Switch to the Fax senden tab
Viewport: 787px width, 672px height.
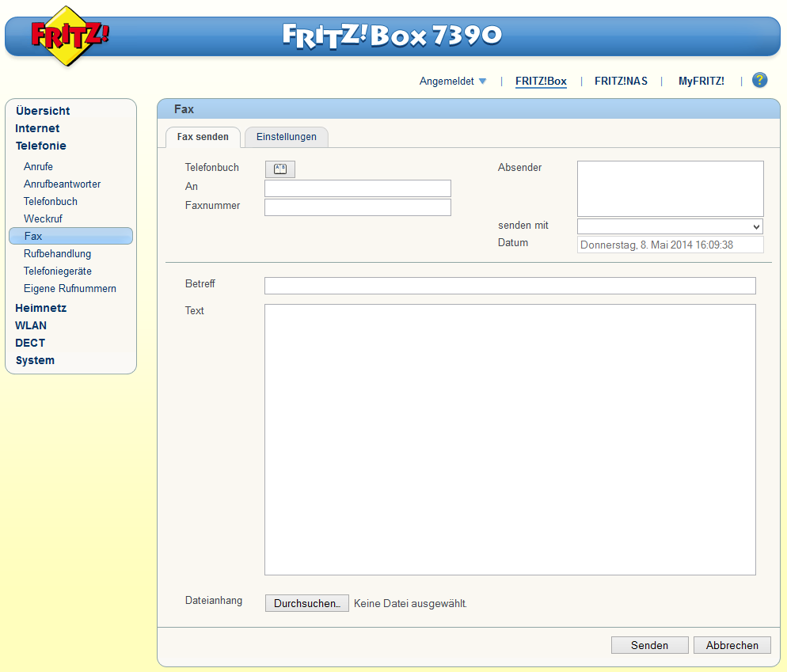203,137
